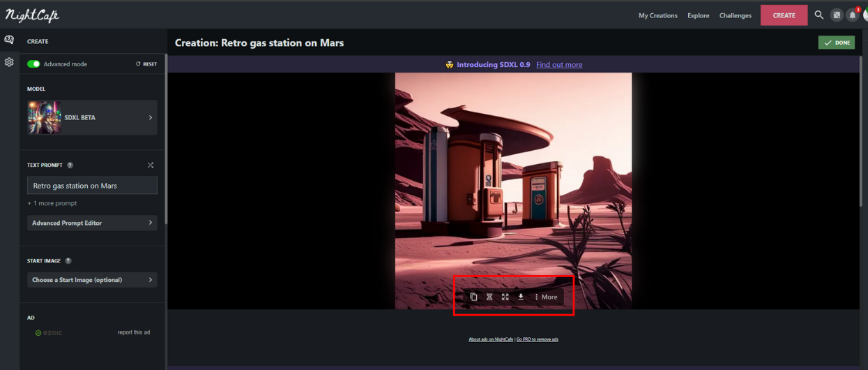
Task: Open the image in fullscreen view
Action: coord(505,297)
